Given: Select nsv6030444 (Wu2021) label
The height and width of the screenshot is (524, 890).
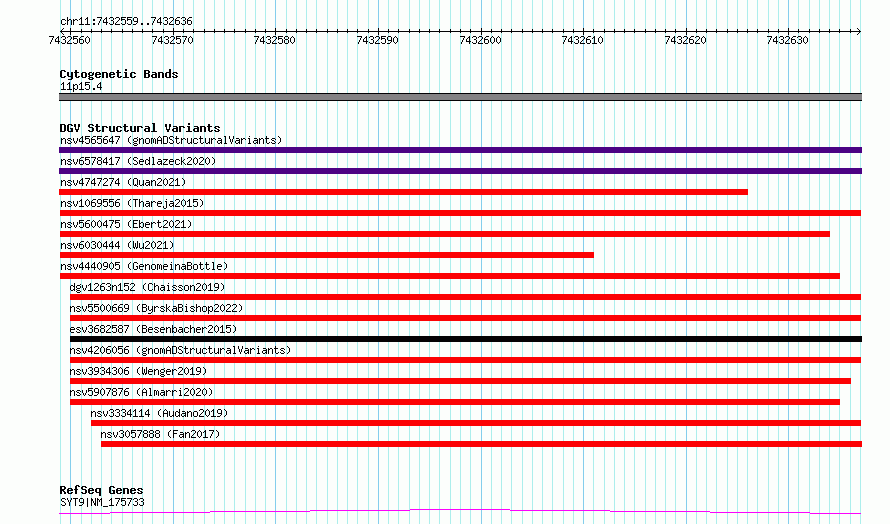Looking at the screenshot, I should (117, 245).
